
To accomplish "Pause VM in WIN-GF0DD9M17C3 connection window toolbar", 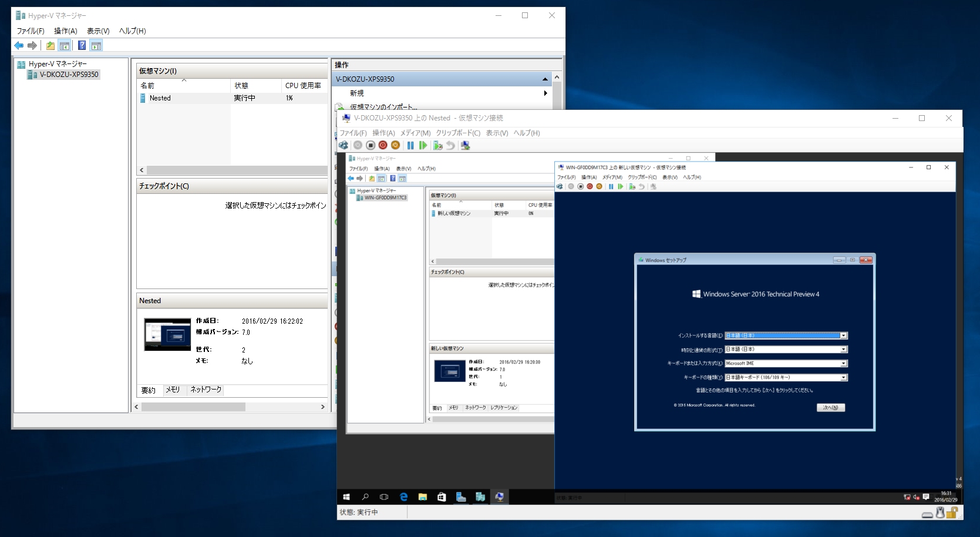I will tap(611, 186).
